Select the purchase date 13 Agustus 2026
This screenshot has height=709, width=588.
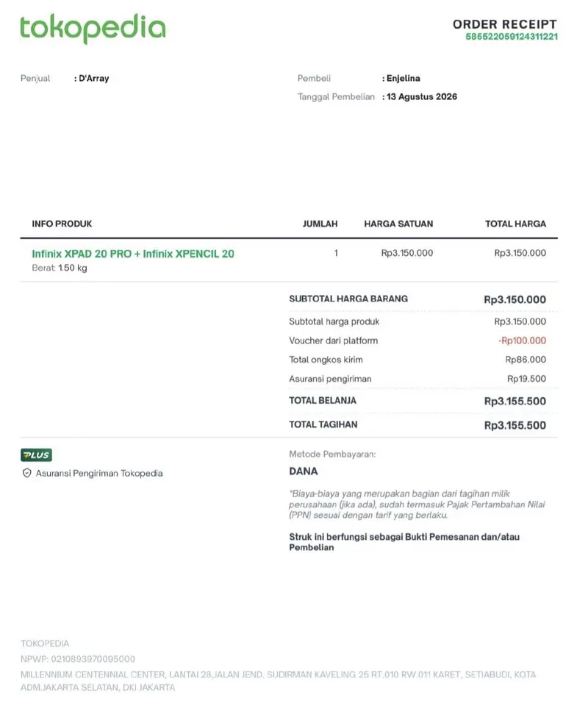[x=422, y=97]
